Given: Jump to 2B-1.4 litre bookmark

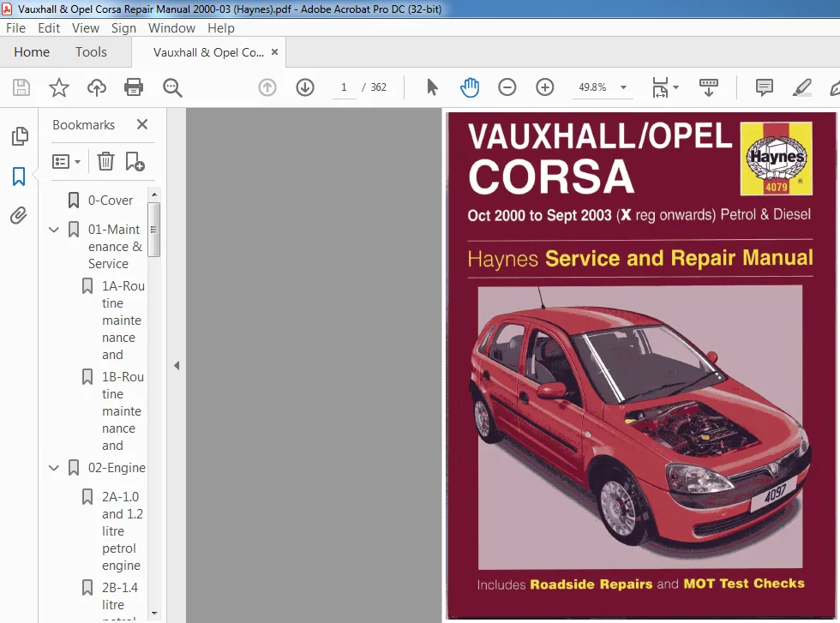Looking at the screenshot, I should click(120, 596).
